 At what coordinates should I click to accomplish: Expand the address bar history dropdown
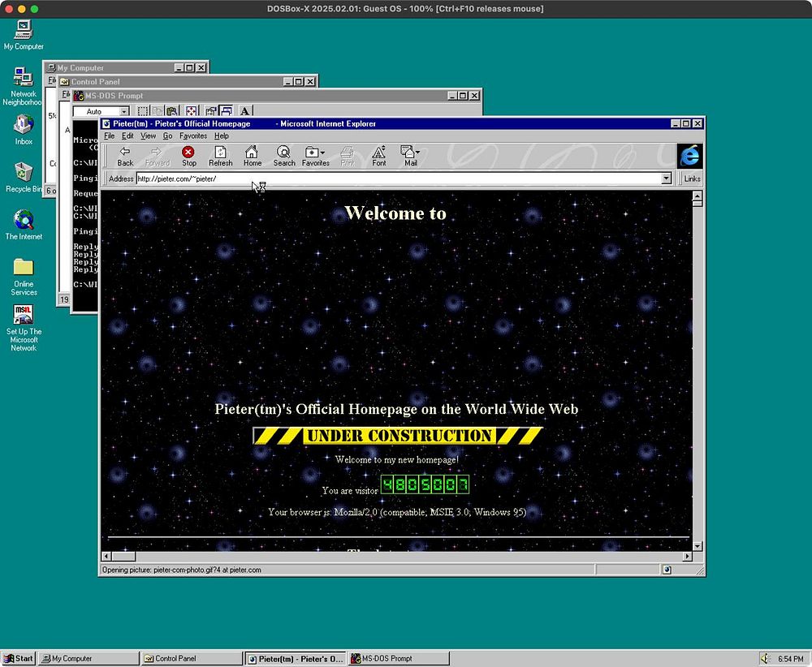[667, 179]
